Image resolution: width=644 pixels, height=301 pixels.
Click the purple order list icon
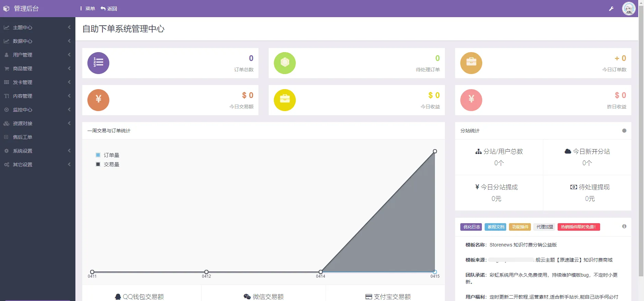[98, 63]
